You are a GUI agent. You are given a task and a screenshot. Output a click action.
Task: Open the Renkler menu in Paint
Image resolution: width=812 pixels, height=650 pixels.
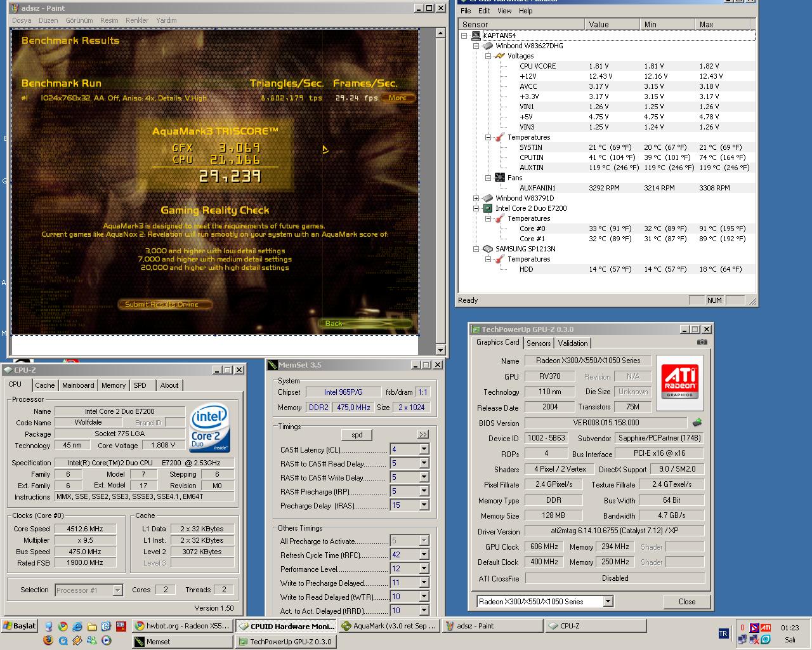point(137,20)
